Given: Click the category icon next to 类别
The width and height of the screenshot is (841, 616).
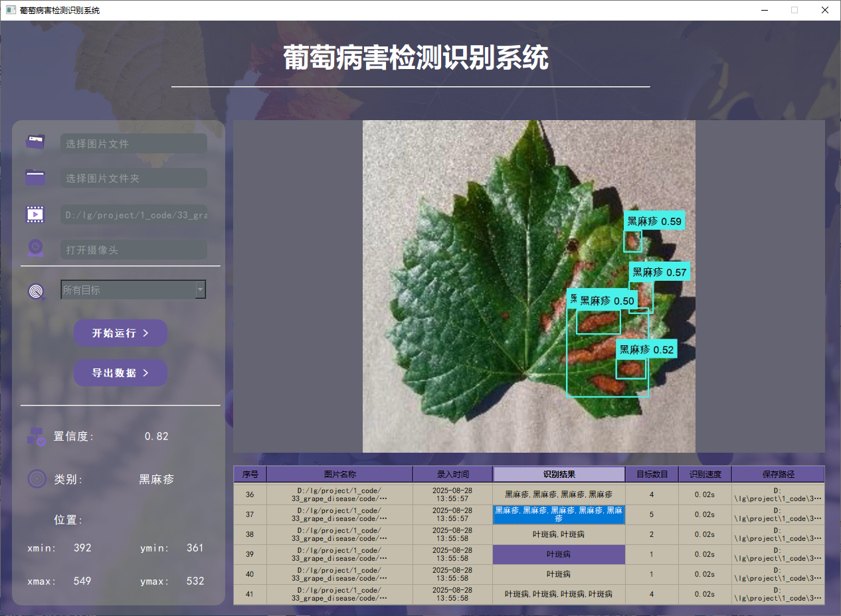Looking at the screenshot, I should tap(37, 479).
